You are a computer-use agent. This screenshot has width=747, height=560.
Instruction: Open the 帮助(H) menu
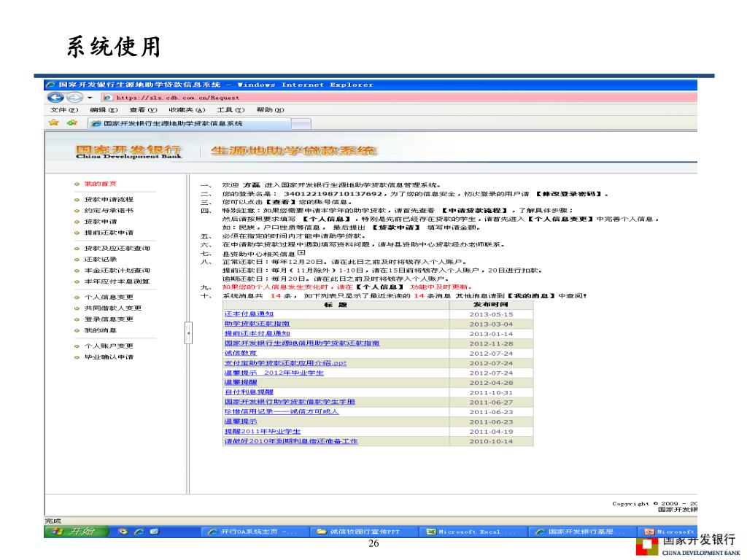click(x=270, y=110)
